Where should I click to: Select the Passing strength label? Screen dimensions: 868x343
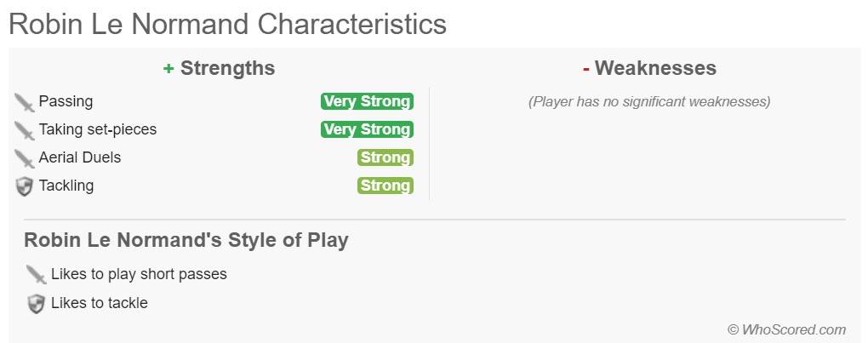(66, 101)
